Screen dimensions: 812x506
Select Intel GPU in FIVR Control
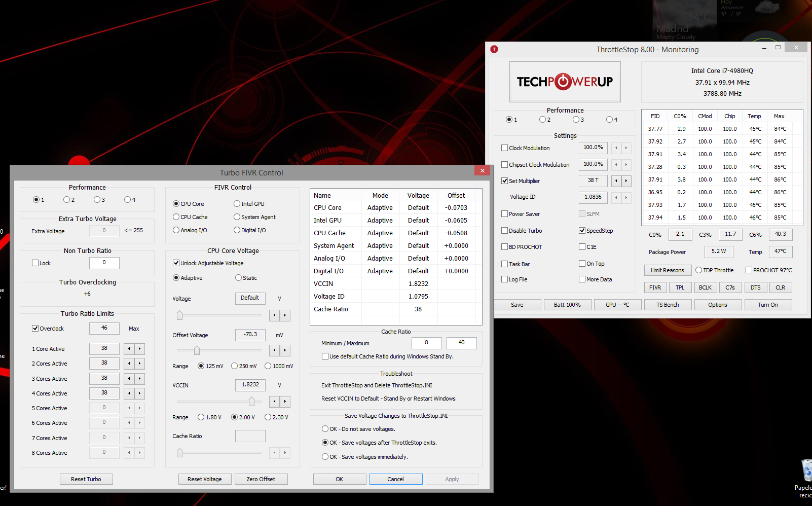tap(237, 204)
